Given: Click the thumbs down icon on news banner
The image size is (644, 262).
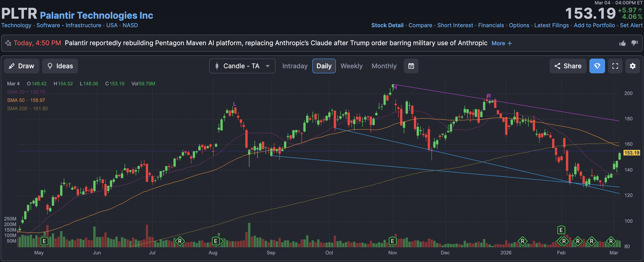Looking at the screenshot, I should [x=635, y=43].
